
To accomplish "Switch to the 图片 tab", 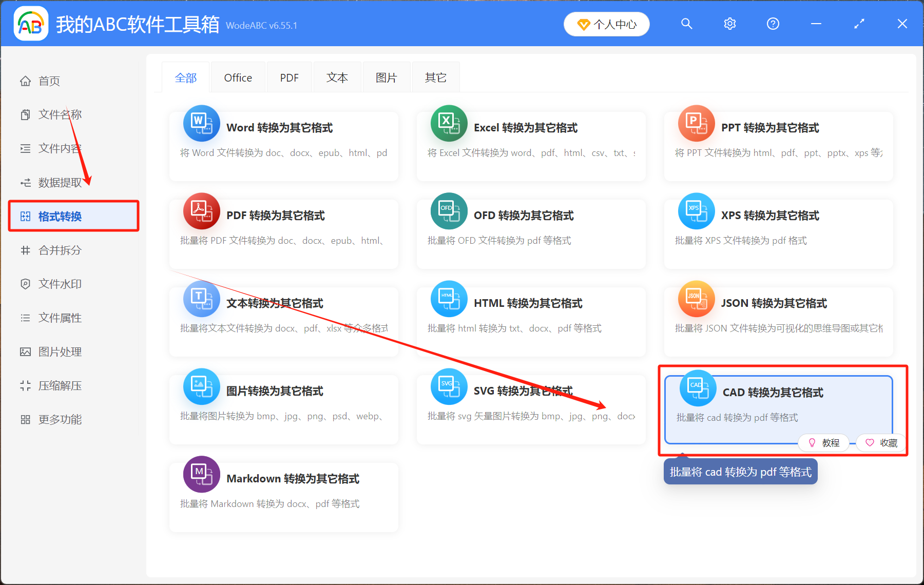I will pos(386,77).
